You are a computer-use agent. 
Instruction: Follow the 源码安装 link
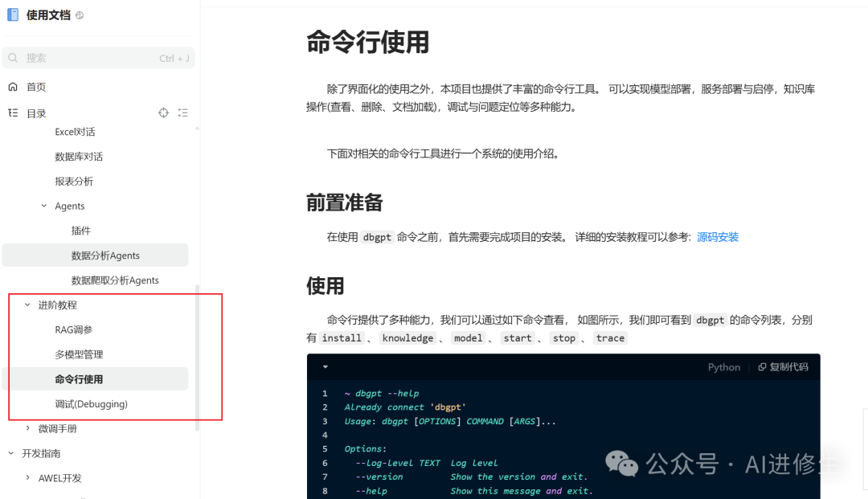[x=718, y=237]
